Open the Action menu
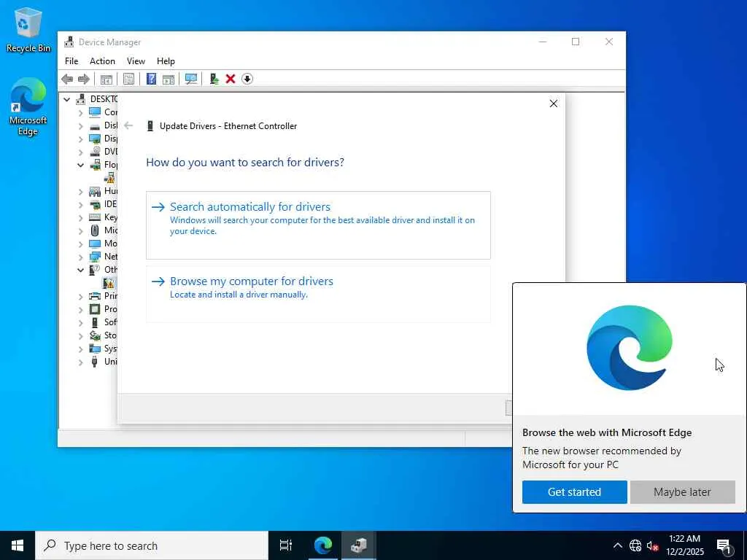This screenshot has height=560, width=747. (102, 61)
